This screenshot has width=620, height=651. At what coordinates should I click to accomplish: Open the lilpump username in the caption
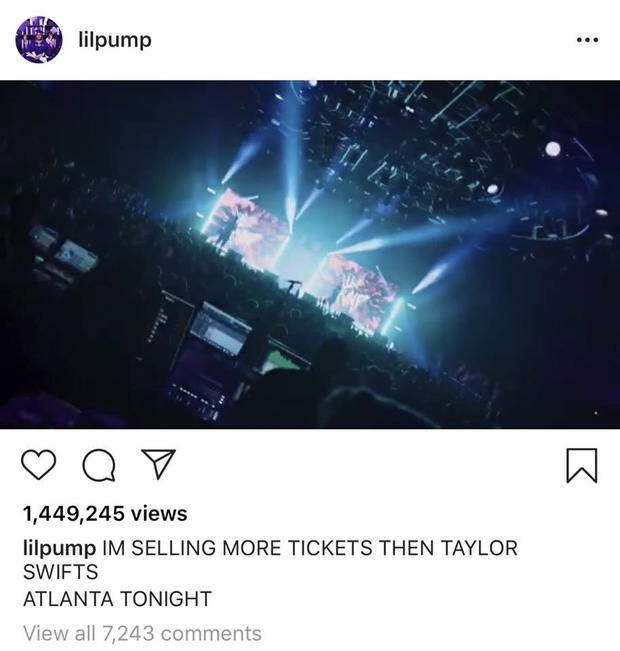point(59,549)
